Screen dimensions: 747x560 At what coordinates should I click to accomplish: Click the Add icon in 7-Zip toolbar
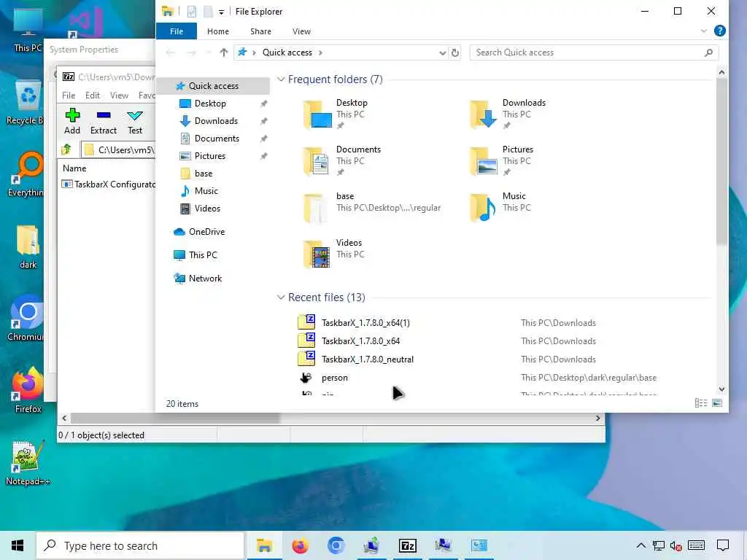pyautogui.click(x=72, y=121)
